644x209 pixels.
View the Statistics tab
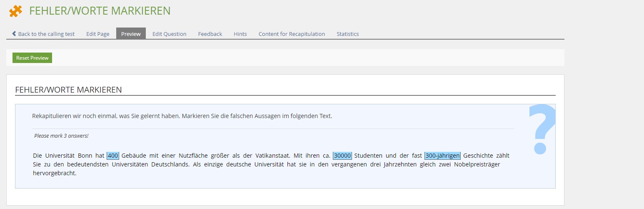click(347, 34)
